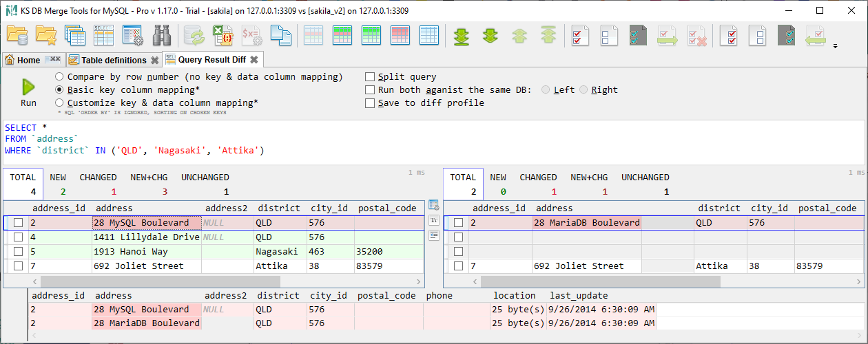868x344 pixels.
Task: Enable 'Save to diff profile' checkbox
Action: pyautogui.click(x=425, y=103)
